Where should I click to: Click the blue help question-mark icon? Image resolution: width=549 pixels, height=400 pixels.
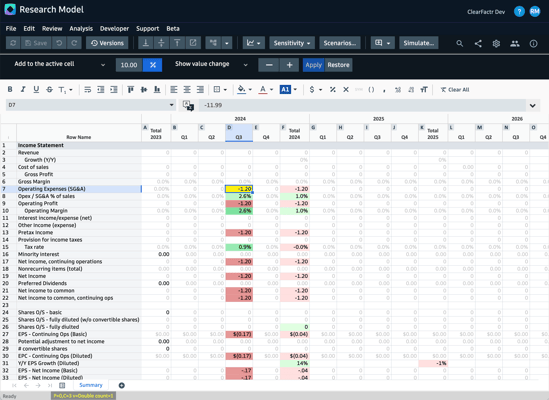point(519,12)
